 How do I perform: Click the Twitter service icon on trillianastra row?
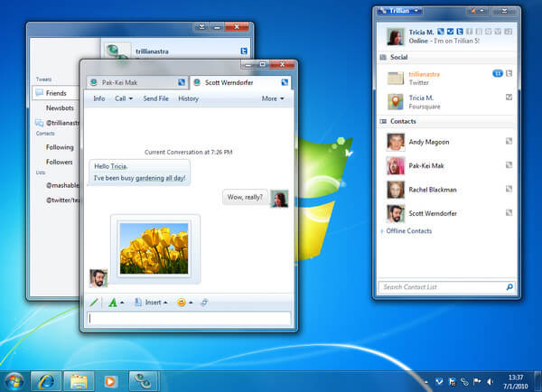click(x=509, y=74)
